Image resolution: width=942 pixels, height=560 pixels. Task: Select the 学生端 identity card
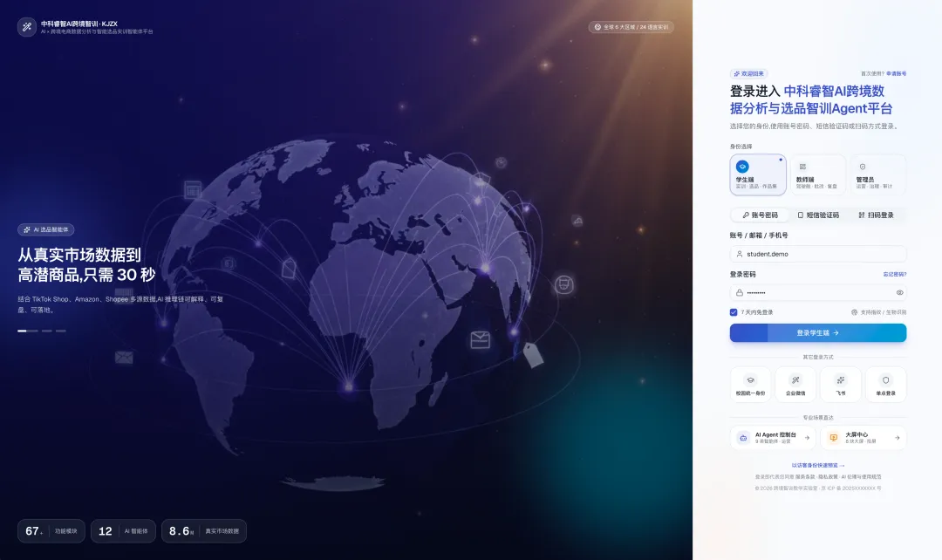pos(758,174)
